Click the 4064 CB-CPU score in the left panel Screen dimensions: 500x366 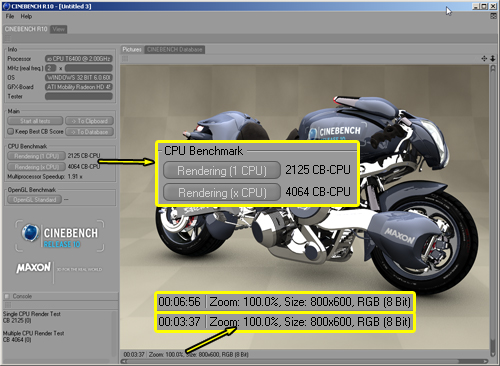coord(84,166)
